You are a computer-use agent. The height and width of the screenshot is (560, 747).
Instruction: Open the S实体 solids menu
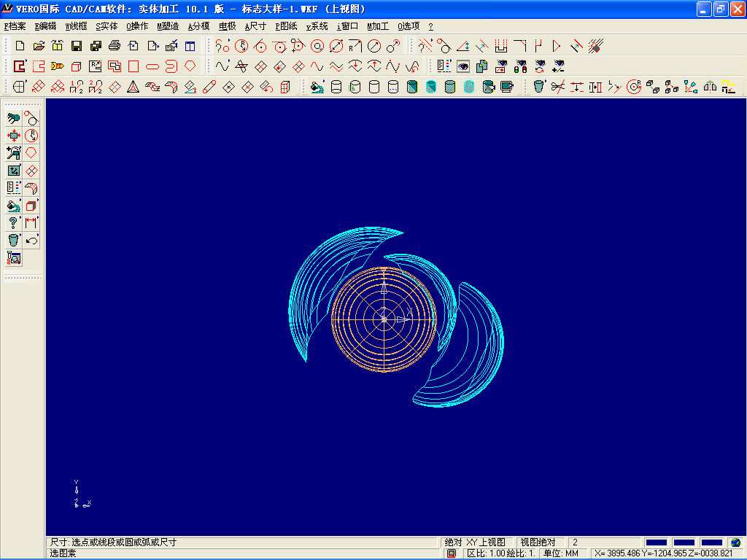(x=107, y=26)
